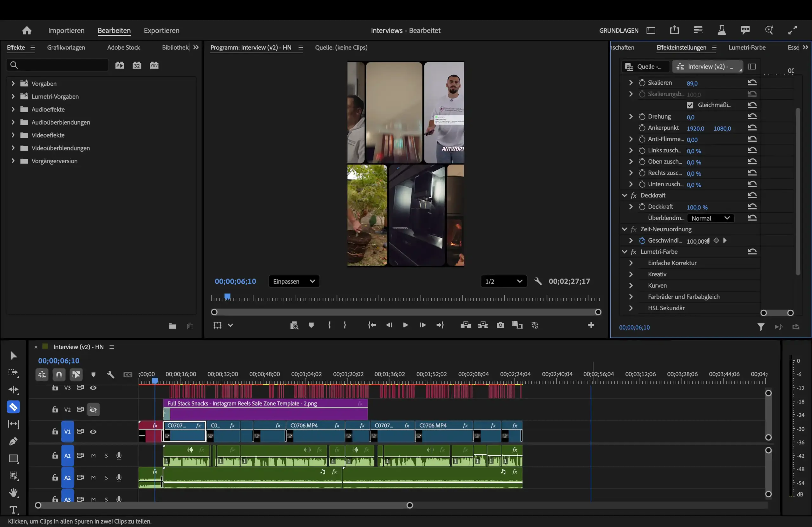
Task: Toggle timeline snapping with the magnet icon
Action: coord(59,375)
